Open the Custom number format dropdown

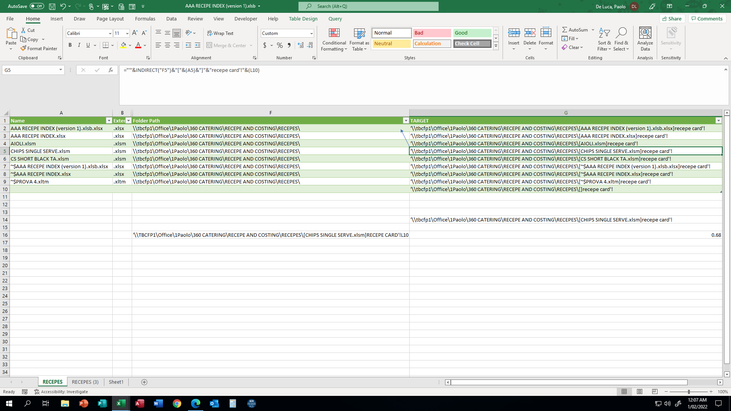point(311,33)
